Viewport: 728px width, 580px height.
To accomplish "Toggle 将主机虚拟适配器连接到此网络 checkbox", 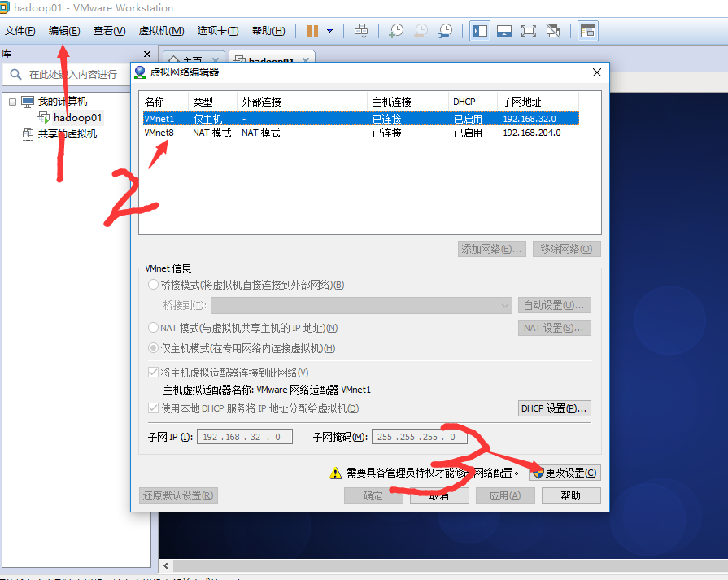I will click(x=153, y=373).
